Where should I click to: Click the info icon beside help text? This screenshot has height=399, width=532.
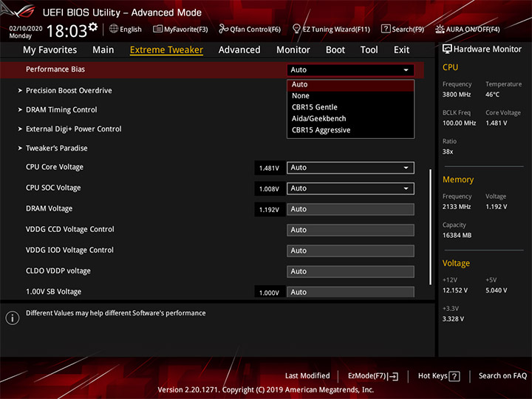(13, 318)
